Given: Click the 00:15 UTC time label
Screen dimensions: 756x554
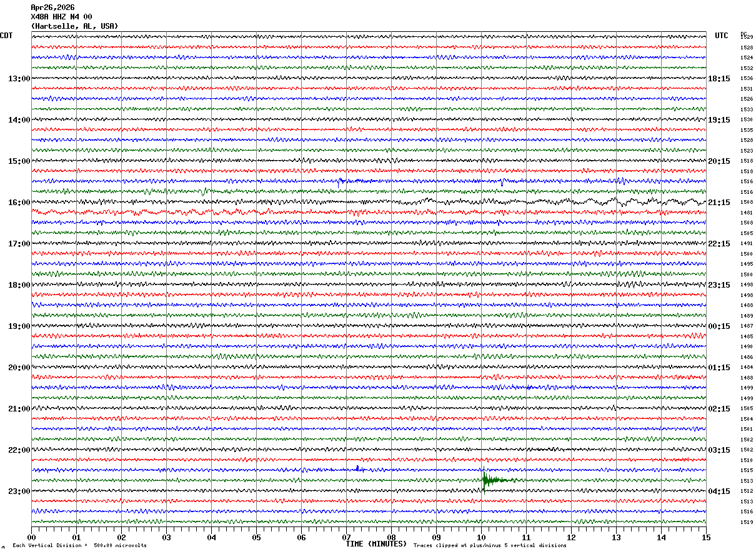Looking at the screenshot, I should click(719, 326).
